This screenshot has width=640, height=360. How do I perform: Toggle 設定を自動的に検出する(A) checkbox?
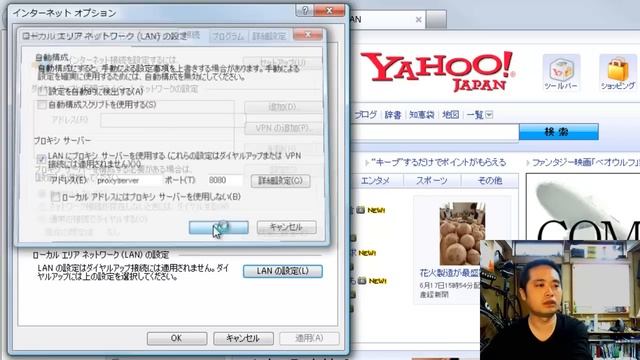click(42, 92)
